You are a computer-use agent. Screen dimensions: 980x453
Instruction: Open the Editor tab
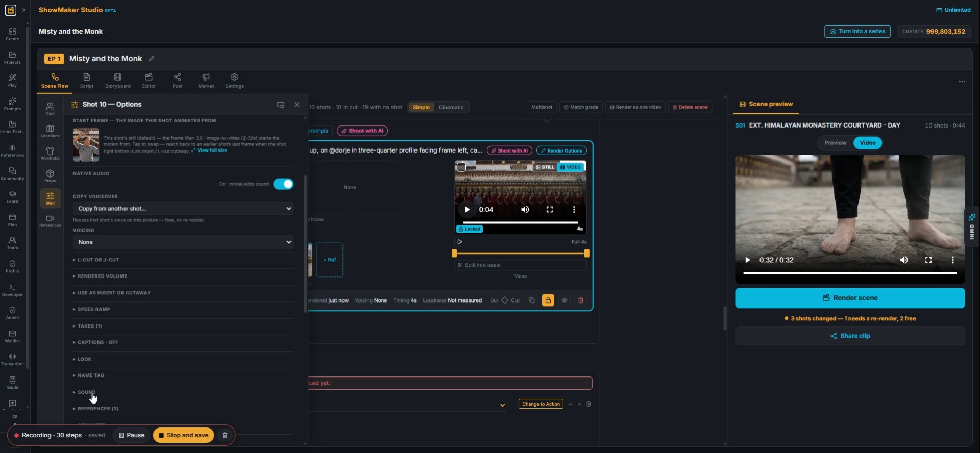pos(149,81)
